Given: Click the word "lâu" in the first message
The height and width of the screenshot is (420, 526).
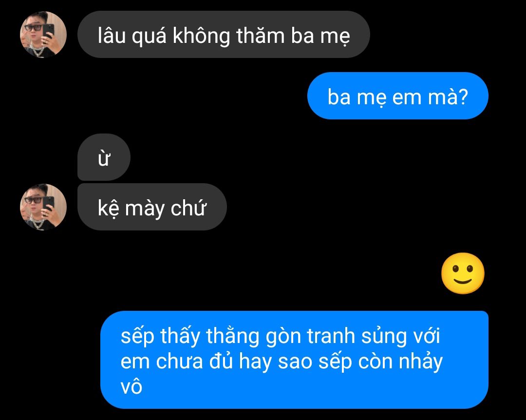Looking at the screenshot, I should [112, 35].
